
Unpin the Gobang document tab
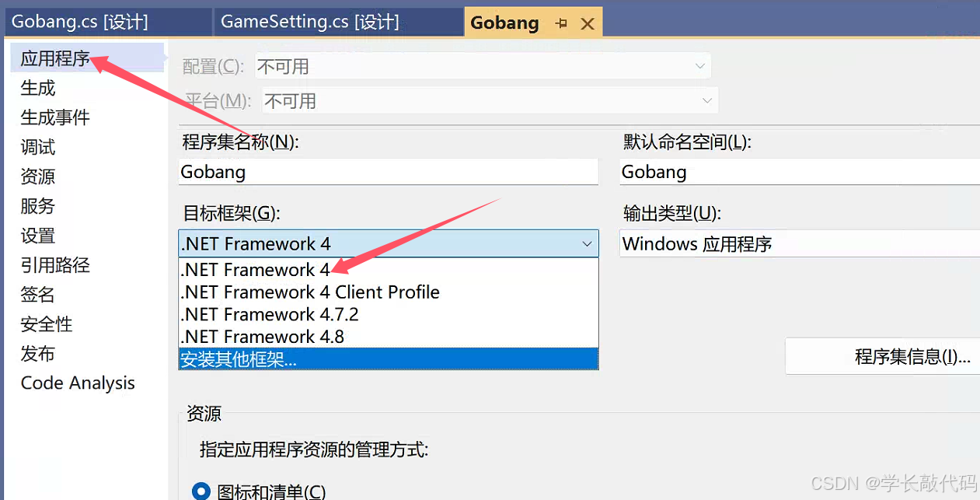(x=560, y=22)
